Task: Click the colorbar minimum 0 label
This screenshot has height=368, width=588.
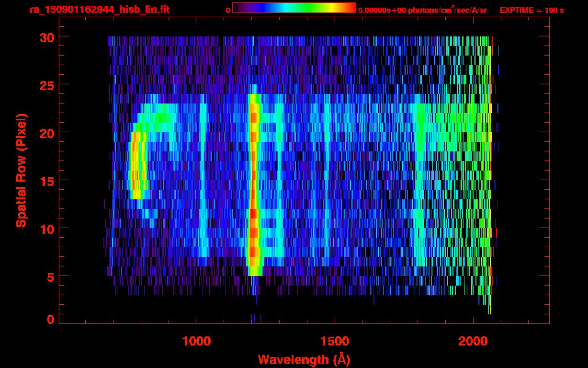Action: (228, 10)
